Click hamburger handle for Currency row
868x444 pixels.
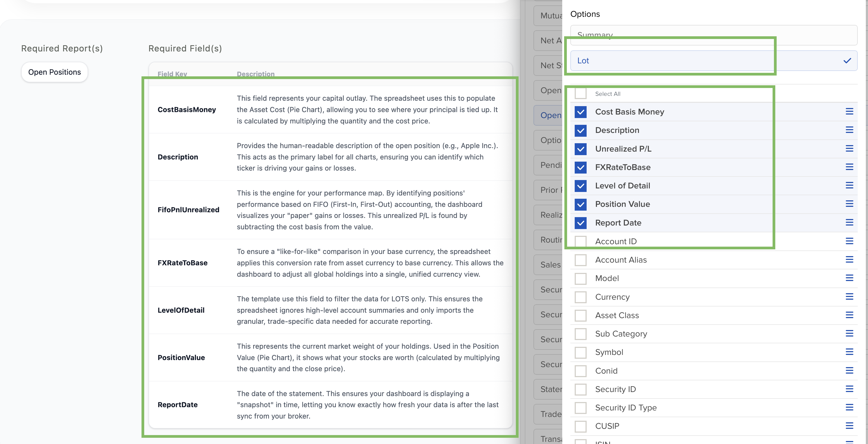[849, 296]
